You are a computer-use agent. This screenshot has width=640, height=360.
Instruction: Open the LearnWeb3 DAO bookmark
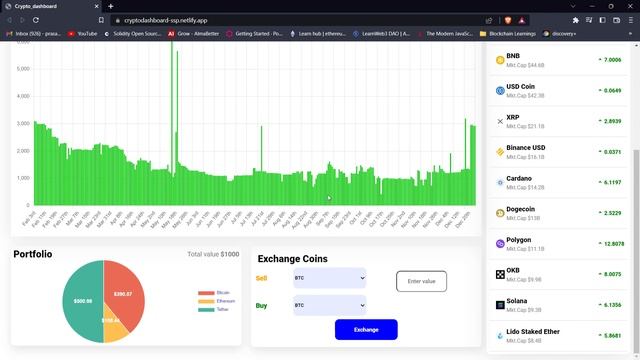pos(381,34)
